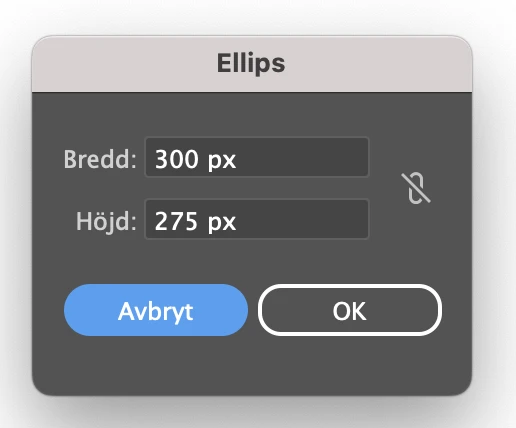
Task: Click the outlined OK button
Action: point(350,310)
